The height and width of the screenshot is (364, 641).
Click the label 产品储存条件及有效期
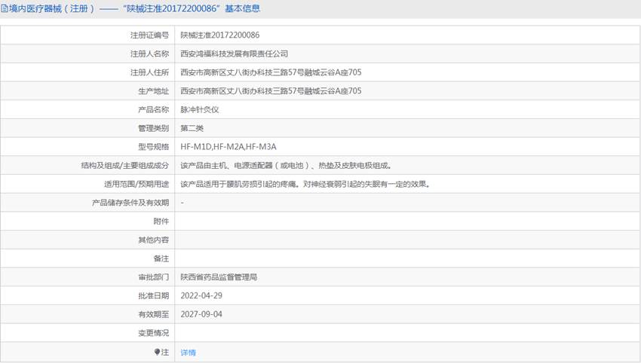pyautogui.click(x=130, y=203)
